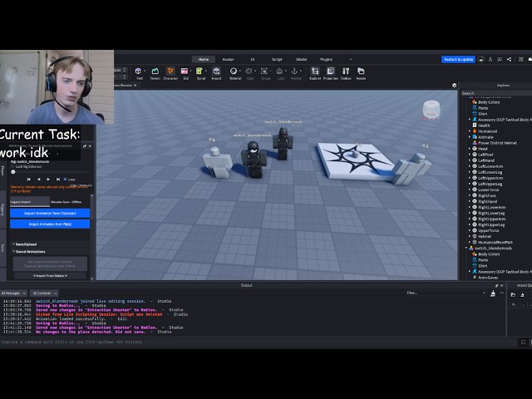Toggle the Loop checkbox
532x399 pixels.
[65, 180]
